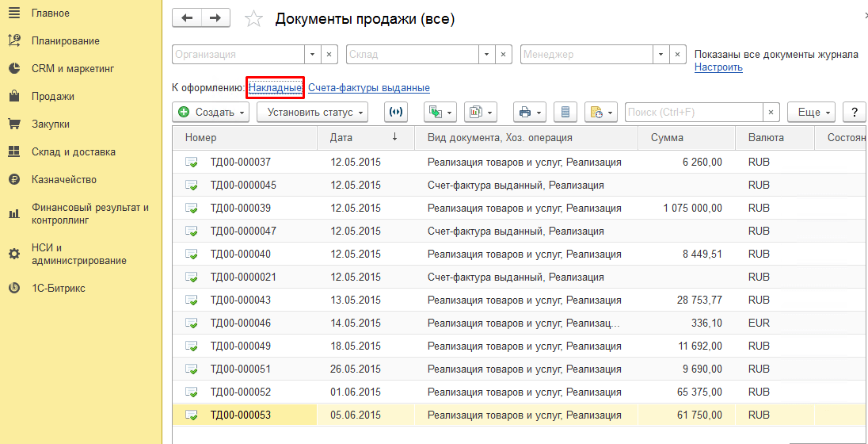Open the Настроить link
The height and width of the screenshot is (444, 868).
(718, 67)
